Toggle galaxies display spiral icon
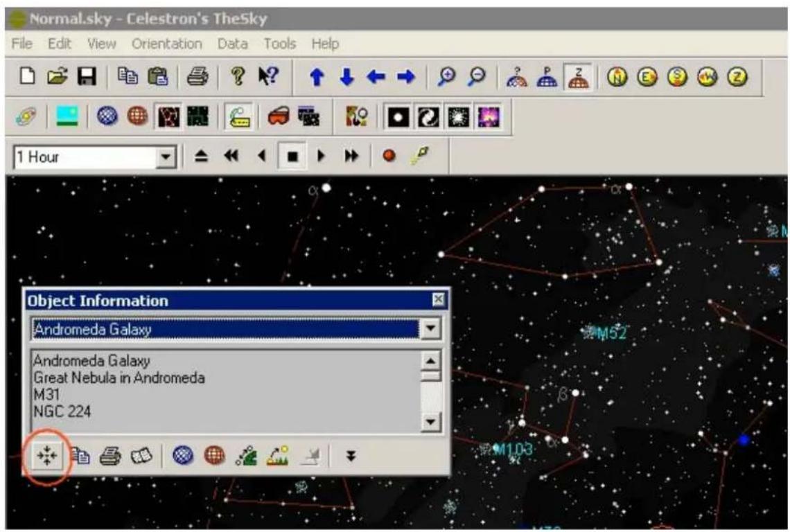The height and width of the screenshot is (532, 790). [x=428, y=117]
